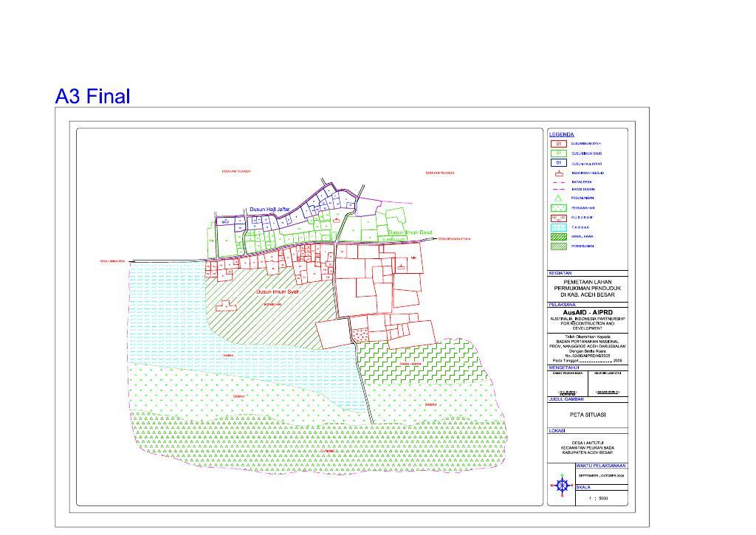Viewport: 756px width, 535px height.
Task: Click the Perkebunan hatched legend swatch
Action: pyautogui.click(x=559, y=246)
